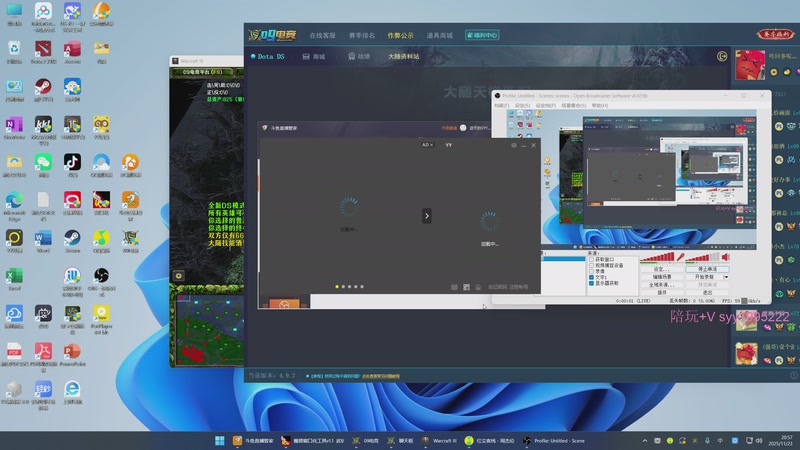Open the 大随资料站 tab
800x450 pixels.
404,57
